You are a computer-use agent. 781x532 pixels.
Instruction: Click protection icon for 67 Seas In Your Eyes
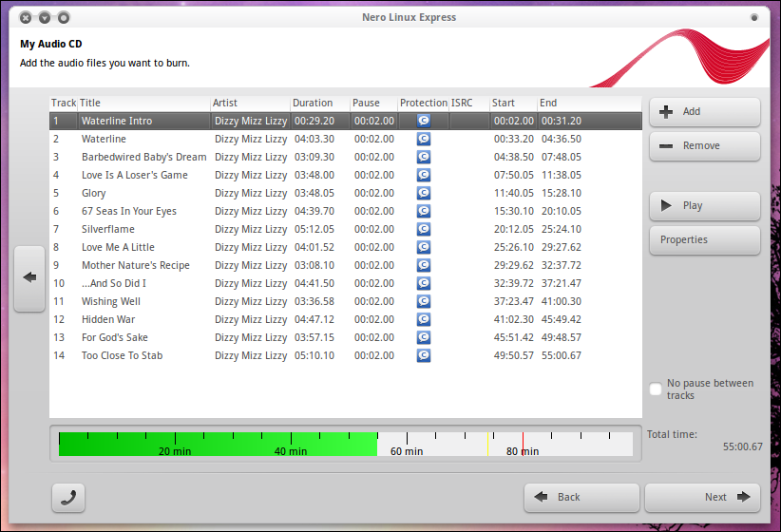tap(424, 211)
